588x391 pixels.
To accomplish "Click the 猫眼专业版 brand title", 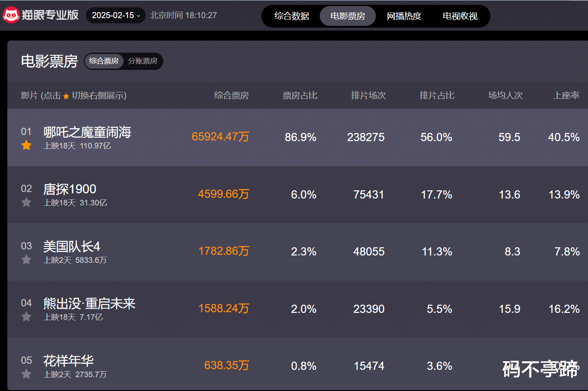I will (50, 15).
